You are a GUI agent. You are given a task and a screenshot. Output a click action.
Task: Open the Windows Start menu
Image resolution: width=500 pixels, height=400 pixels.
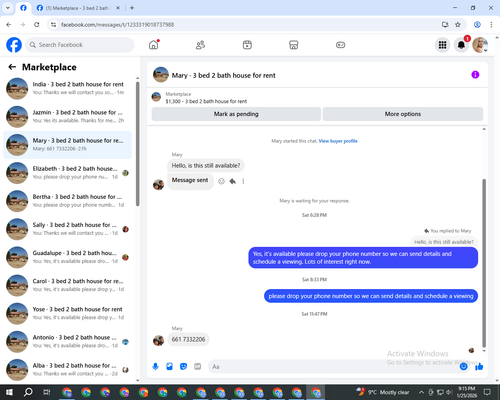[x=9, y=392]
